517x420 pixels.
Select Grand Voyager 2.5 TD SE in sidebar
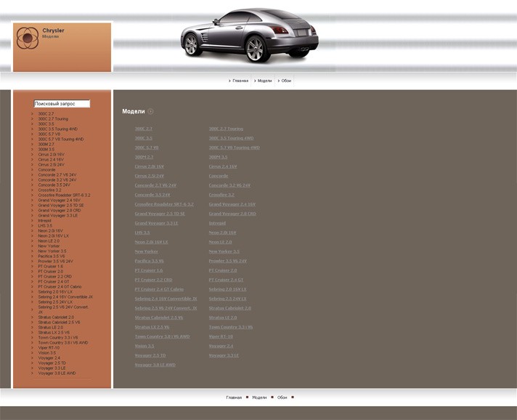(x=61, y=205)
